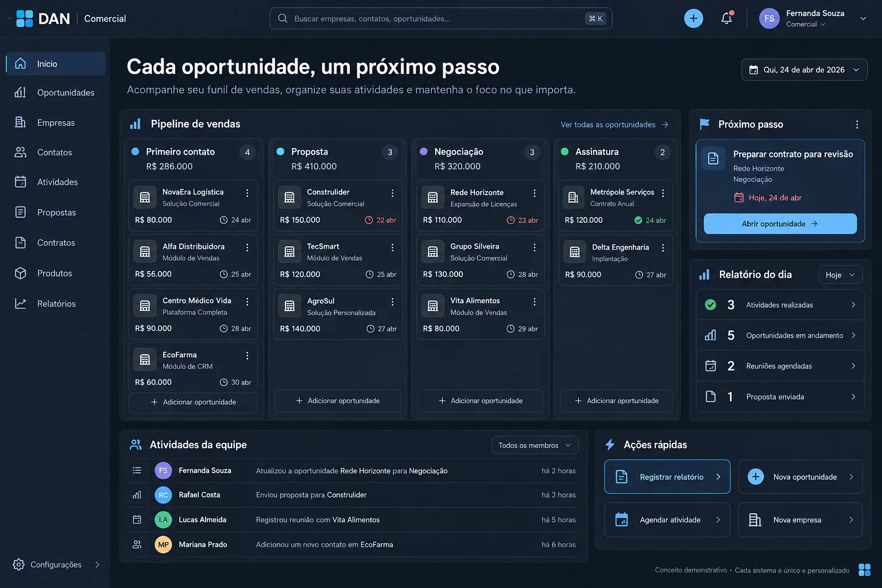Click Rafael Costa's RC avatar
The height and width of the screenshot is (588, 882).
click(163, 495)
